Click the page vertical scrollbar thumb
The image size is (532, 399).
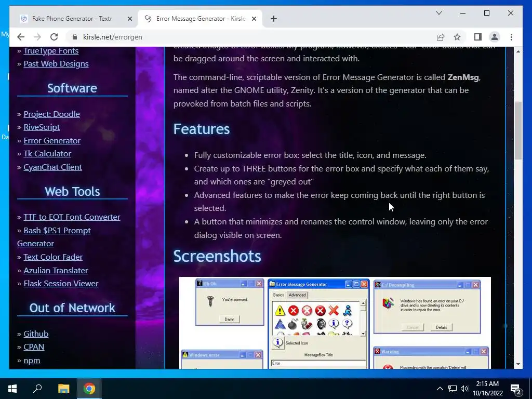pyautogui.click(x=518, y=130)
